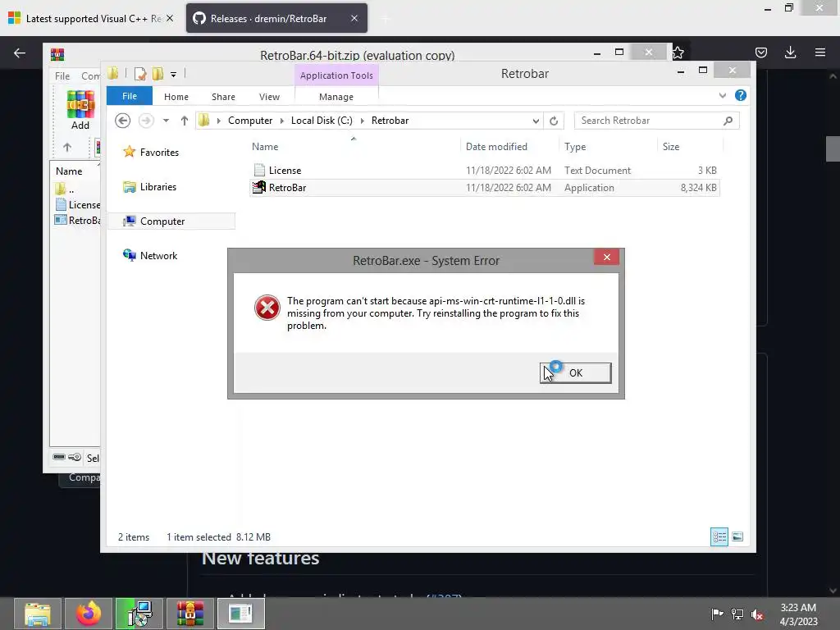Open File Explorer from the taskbar

point(38,614)
